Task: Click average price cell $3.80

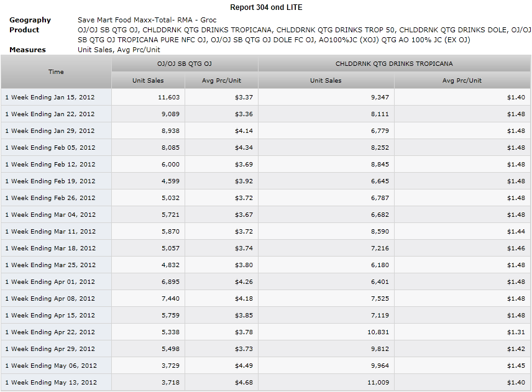Action: tap(244, 265)
